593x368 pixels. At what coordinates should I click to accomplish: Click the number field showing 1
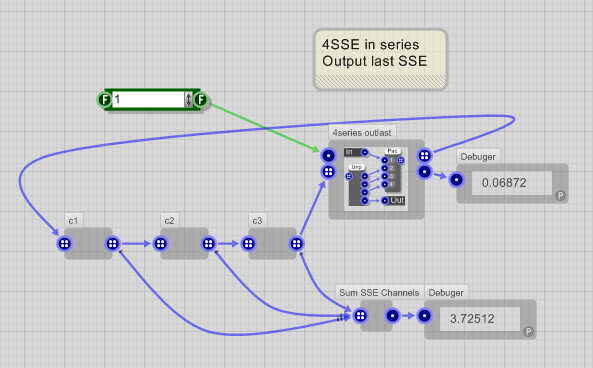(x=148, y=100)
